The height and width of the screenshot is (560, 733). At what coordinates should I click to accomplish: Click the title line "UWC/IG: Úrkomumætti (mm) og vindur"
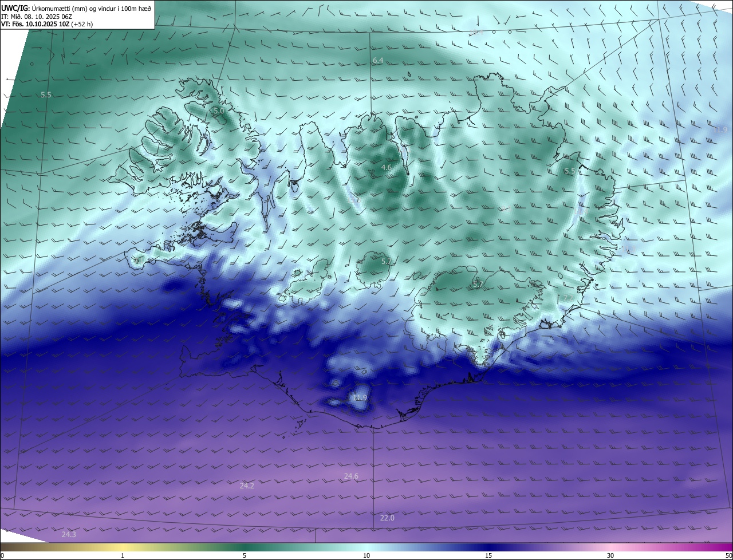tap(77, 8)
